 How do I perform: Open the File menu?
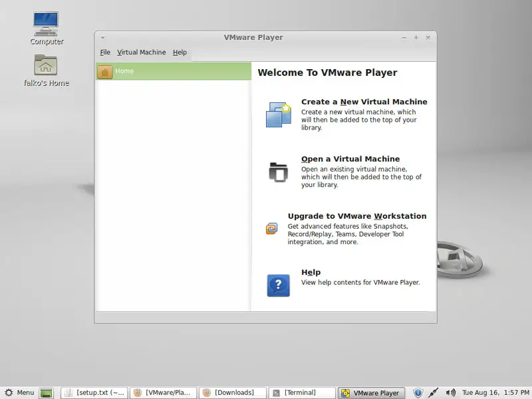[x=105, y=53]
